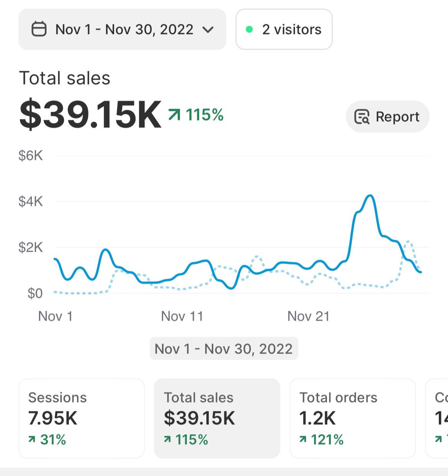Click the up arrow next to Sessions 31%

(x=32, y=440)
